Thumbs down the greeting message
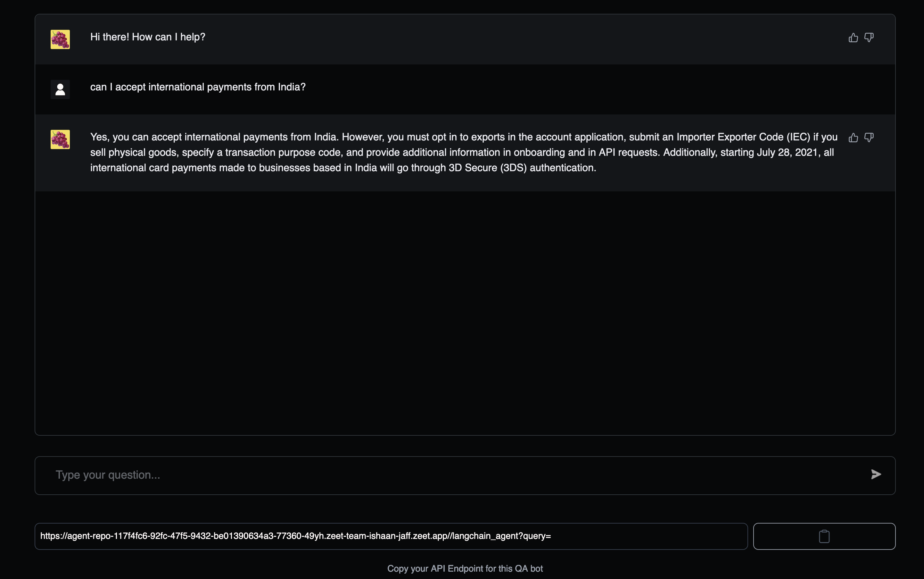 click(x=869, y=38)
